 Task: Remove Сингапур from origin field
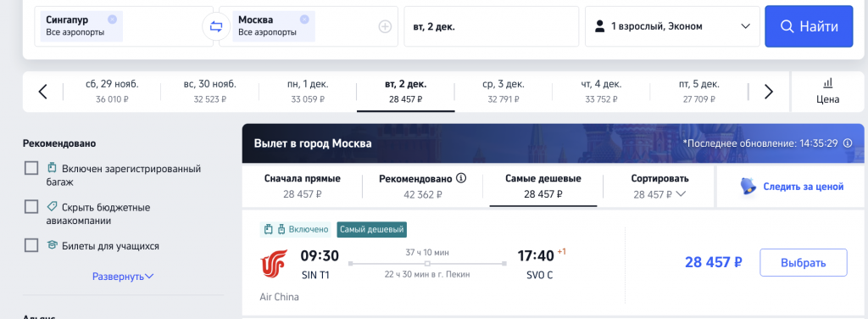click(x=113, y=20)
